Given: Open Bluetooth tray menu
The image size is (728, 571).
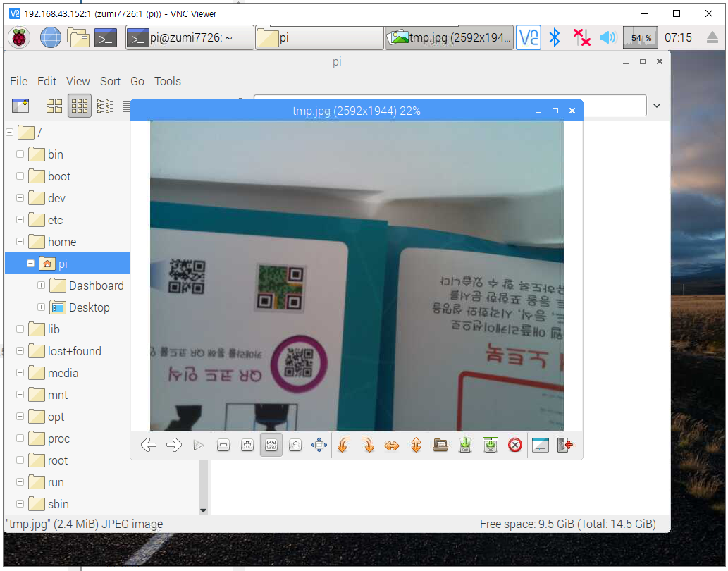Looking at the screenshot, I should click(555, 37).
